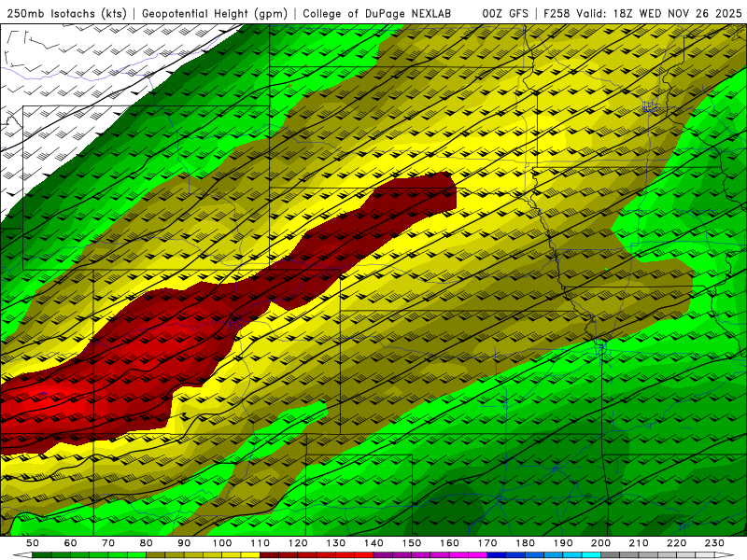Image resolution: width=747 pixels, height=560 pixels.
Task: Click the 90 knot legend label
Action: click(x=184, y=543)
